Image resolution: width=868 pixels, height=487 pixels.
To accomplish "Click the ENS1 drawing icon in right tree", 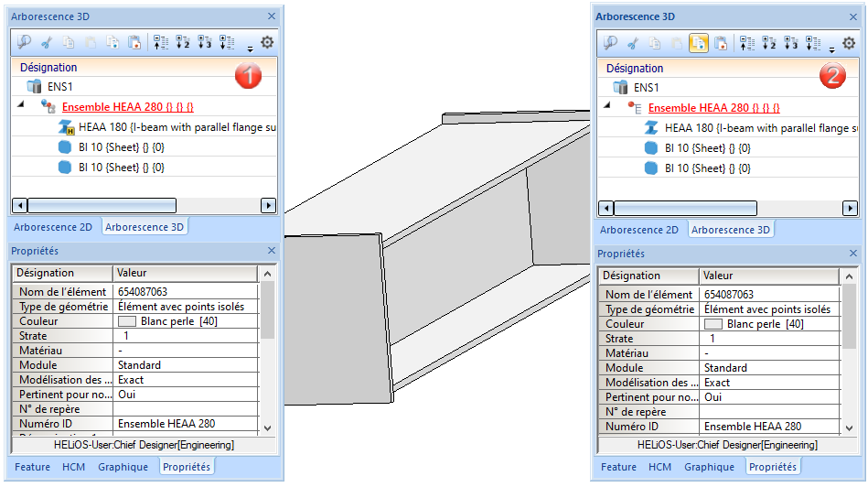I will [x=620, y=88].
